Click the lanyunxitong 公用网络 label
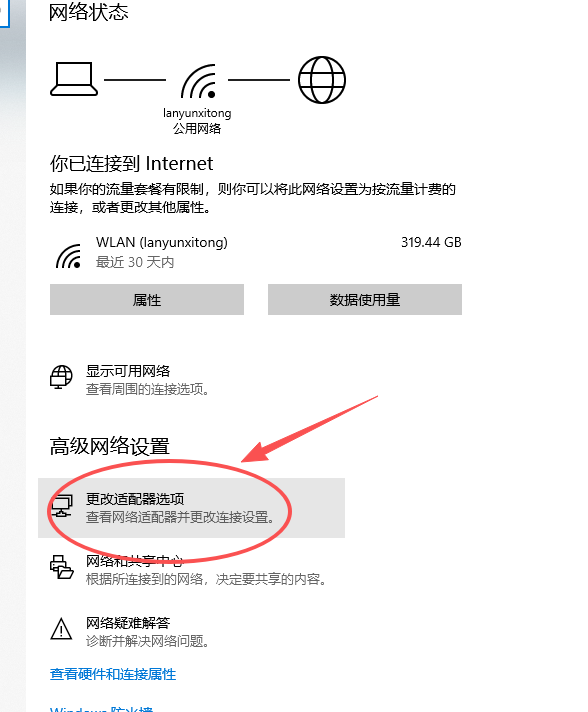The height and width of the screenshot is (712, 588). (197, 121)
